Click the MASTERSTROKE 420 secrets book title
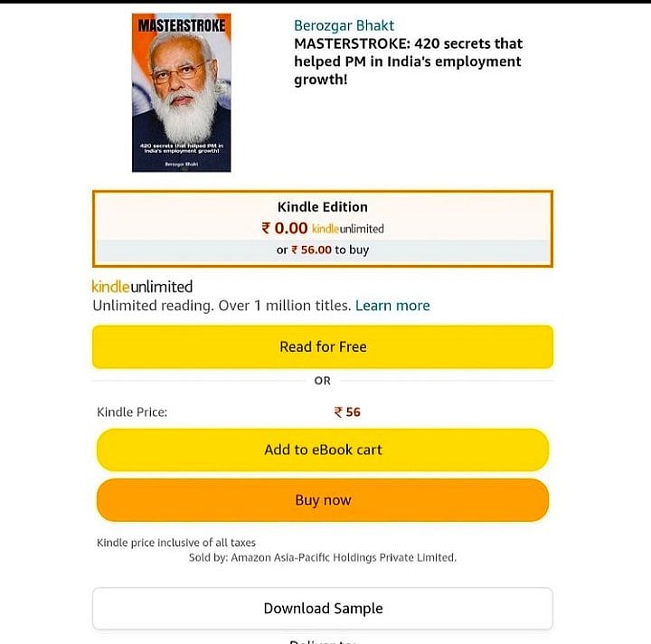The width and height of the screenshot is (651, 644). coord(408,62)
